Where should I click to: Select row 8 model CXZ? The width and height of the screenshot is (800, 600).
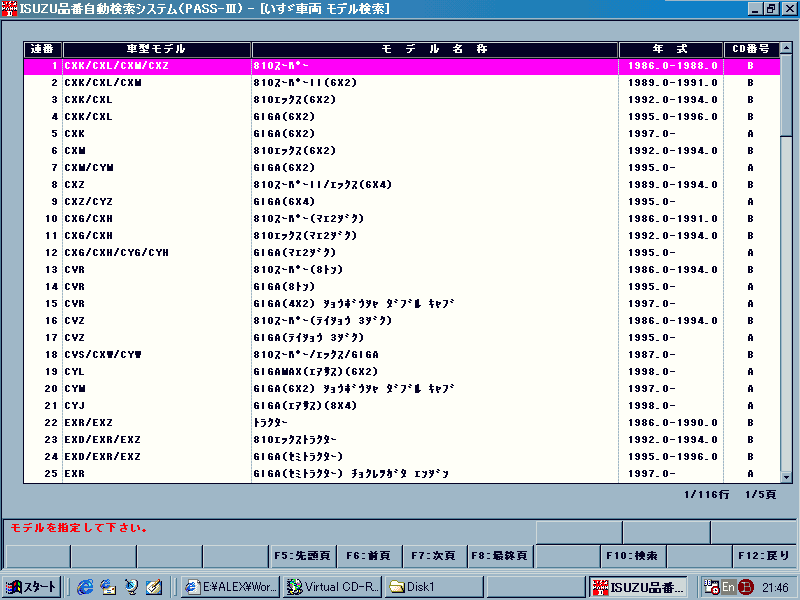coord(402,185)
